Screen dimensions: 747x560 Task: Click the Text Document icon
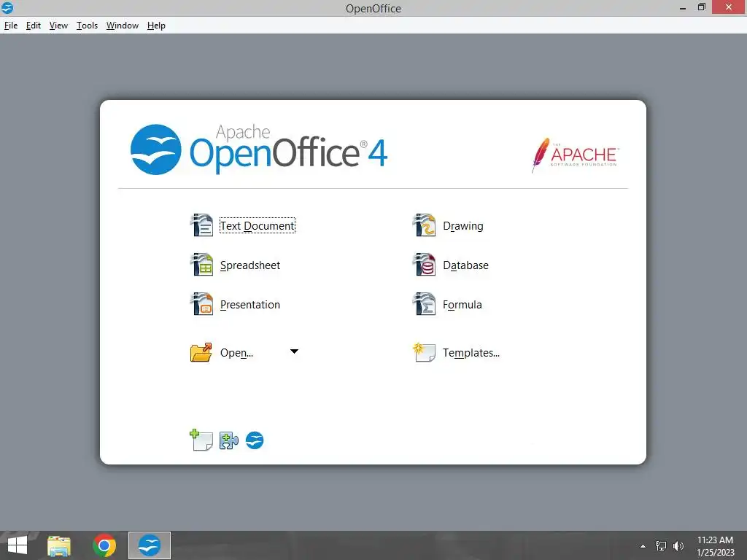[x=201, y=225]
